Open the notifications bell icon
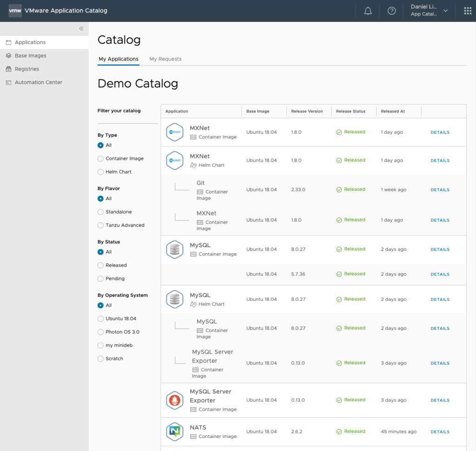 click(368, 11)
